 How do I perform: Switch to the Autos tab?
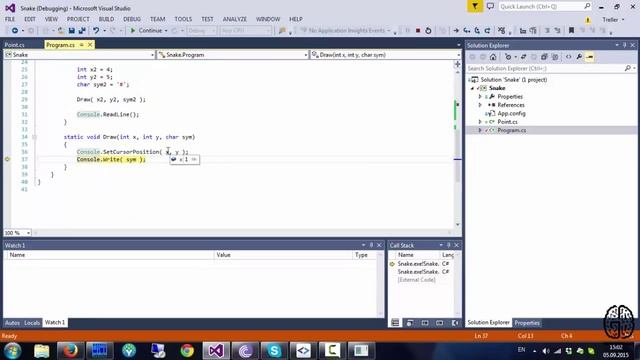tap(12, 322)
